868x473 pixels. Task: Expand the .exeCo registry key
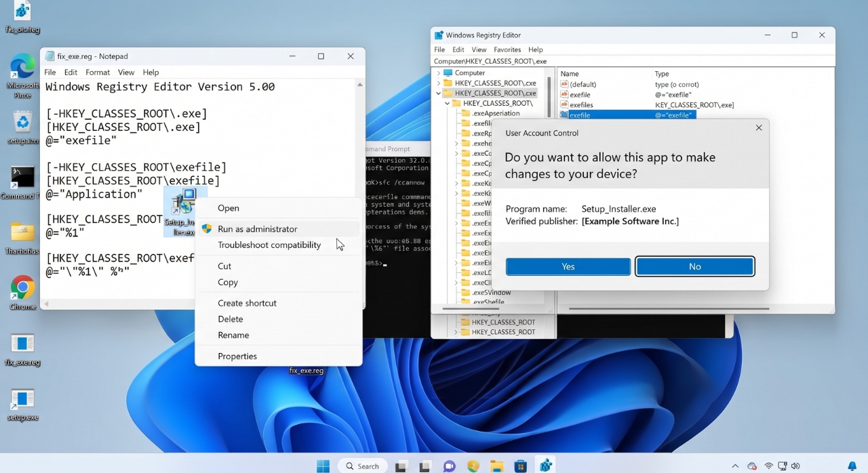click(457, 153)
